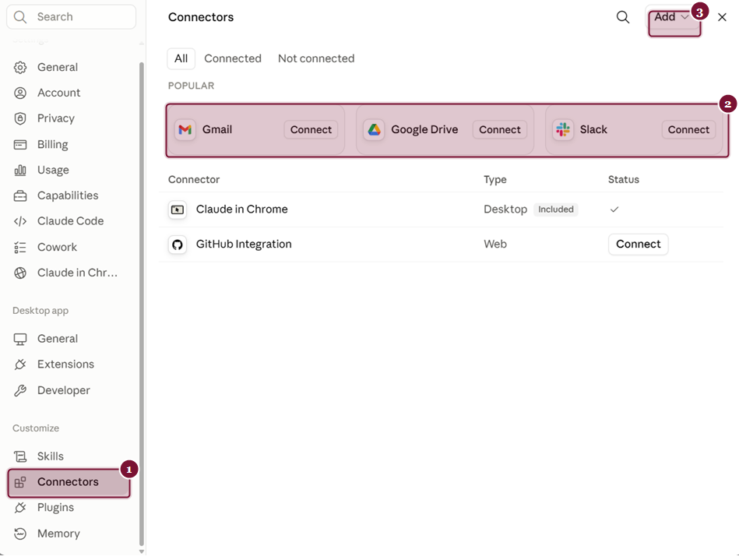Click the Usage bar chart icon
The height and width of the screenshot is (560, 739).
20,170
